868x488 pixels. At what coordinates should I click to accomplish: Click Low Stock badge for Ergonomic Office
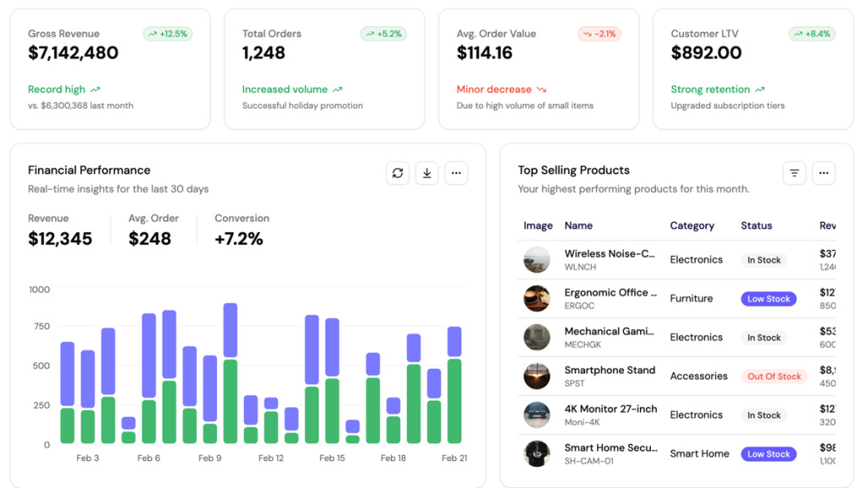768,299
